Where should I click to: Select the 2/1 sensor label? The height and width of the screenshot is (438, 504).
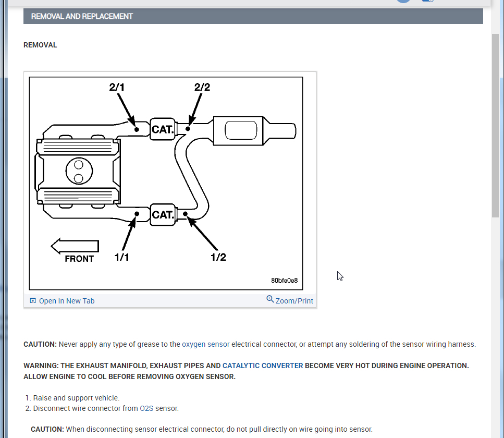[x=117, y=87]
